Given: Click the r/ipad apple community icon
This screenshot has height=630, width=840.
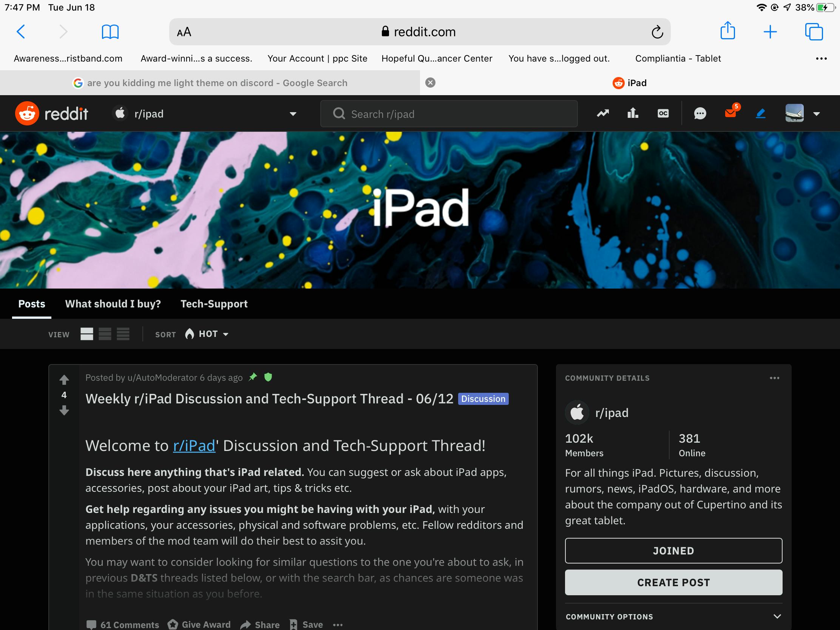Looking at the screenshot, I should tap(120, 113).
